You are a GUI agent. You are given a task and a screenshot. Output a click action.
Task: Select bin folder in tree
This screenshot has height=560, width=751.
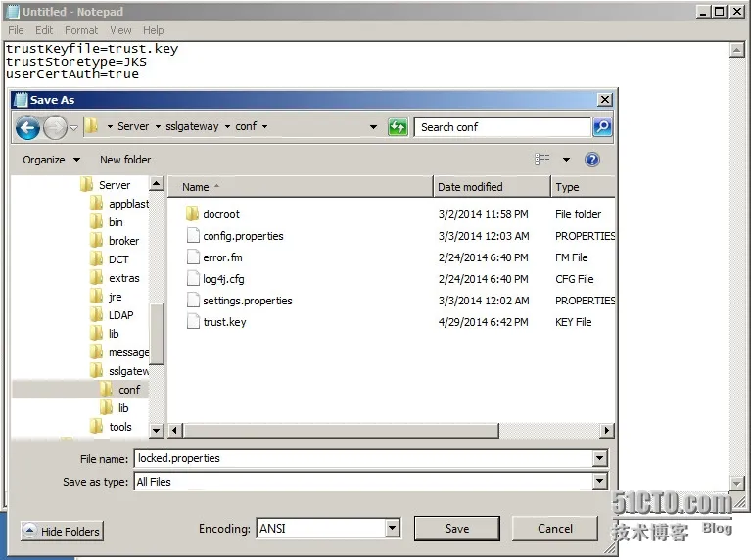click(x=107, y=222)
